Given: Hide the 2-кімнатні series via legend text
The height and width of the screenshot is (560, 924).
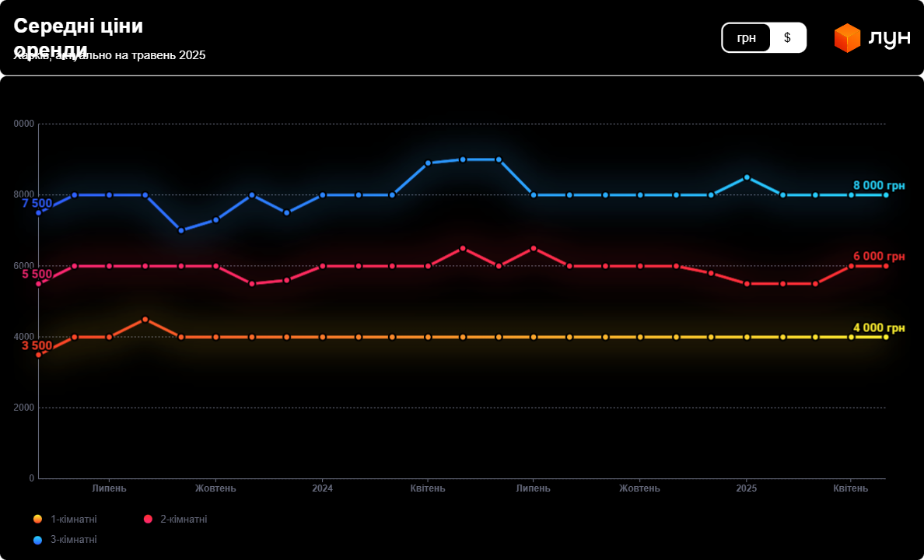Looking at the screenshot, I should [184, 519].
